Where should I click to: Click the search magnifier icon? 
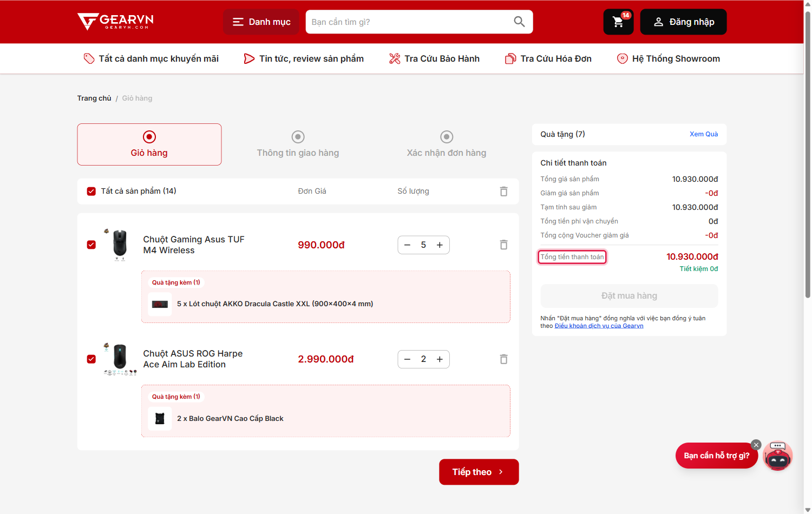(x=519, y=22)
